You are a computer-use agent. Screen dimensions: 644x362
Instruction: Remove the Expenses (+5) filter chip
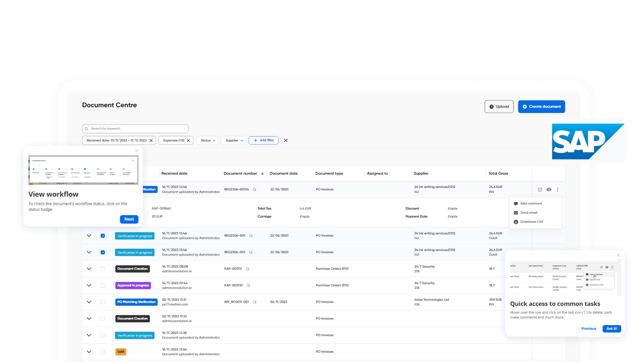point(189,140)
